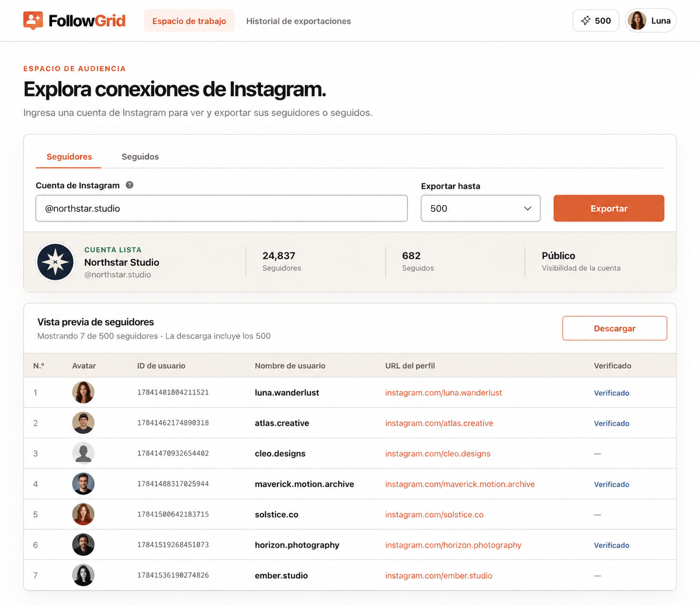Viewport: 700px width, 606px height.
Task: Click the avatar for ember.studio
Action: (x=83, y=575)
